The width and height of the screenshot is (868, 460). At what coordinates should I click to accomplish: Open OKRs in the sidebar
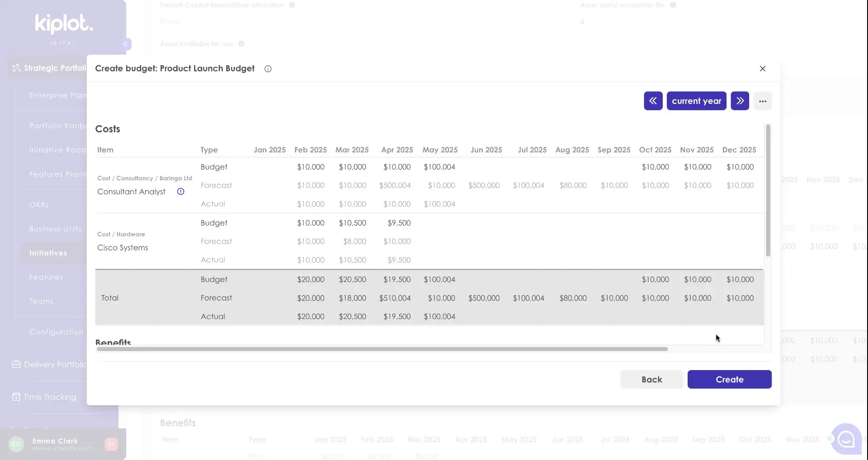[39, 205]
